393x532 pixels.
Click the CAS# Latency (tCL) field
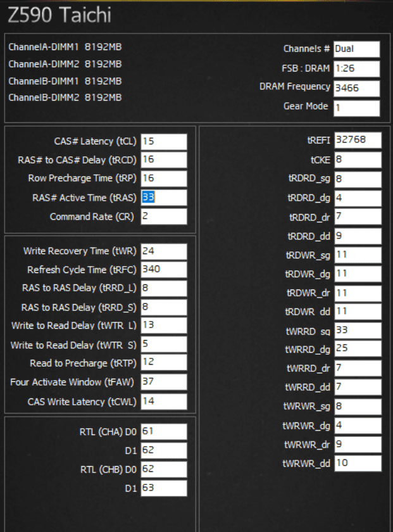point(164,141)
